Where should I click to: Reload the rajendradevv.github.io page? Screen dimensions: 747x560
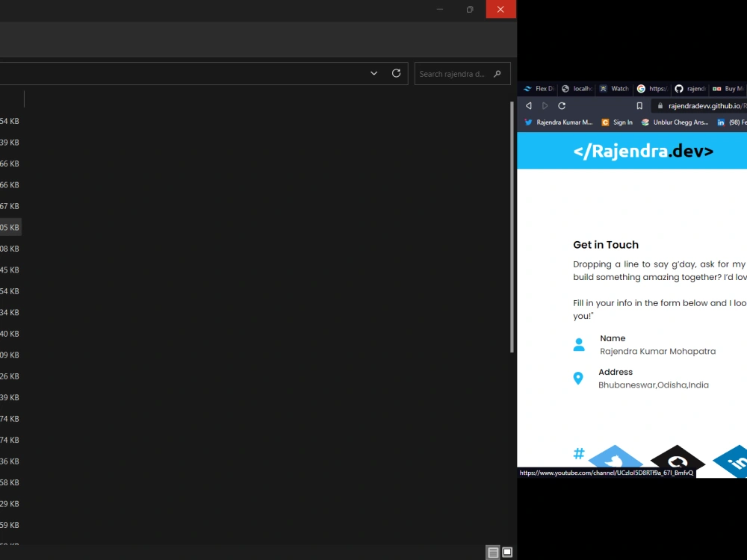point(562,105)
